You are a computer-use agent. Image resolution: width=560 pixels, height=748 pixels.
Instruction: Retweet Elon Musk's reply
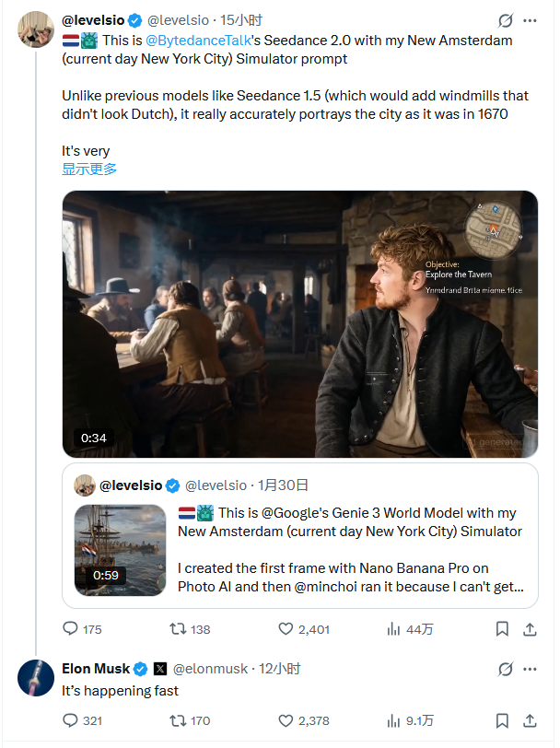pos(178,720)
